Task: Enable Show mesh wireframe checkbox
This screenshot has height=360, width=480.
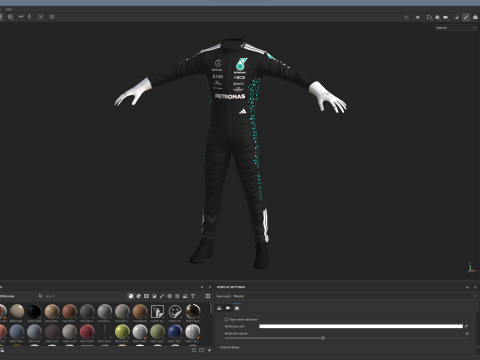Action: [226, 319]
